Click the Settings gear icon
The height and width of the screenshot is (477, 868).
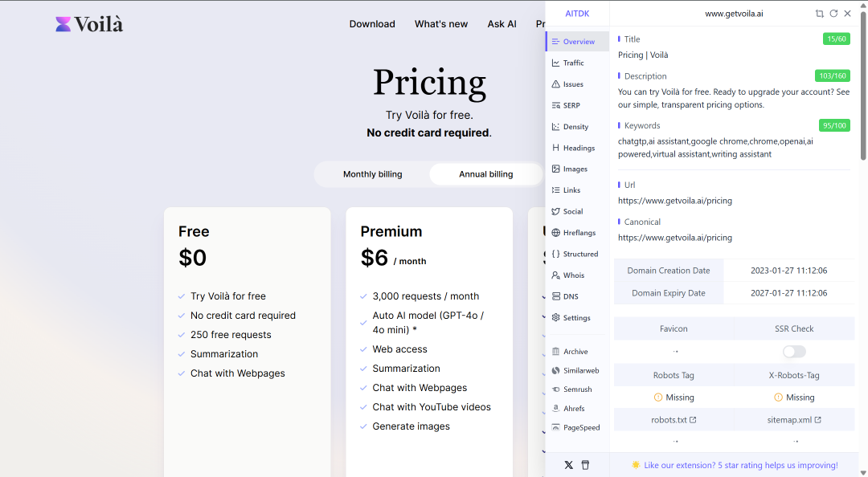click(556, 318)
